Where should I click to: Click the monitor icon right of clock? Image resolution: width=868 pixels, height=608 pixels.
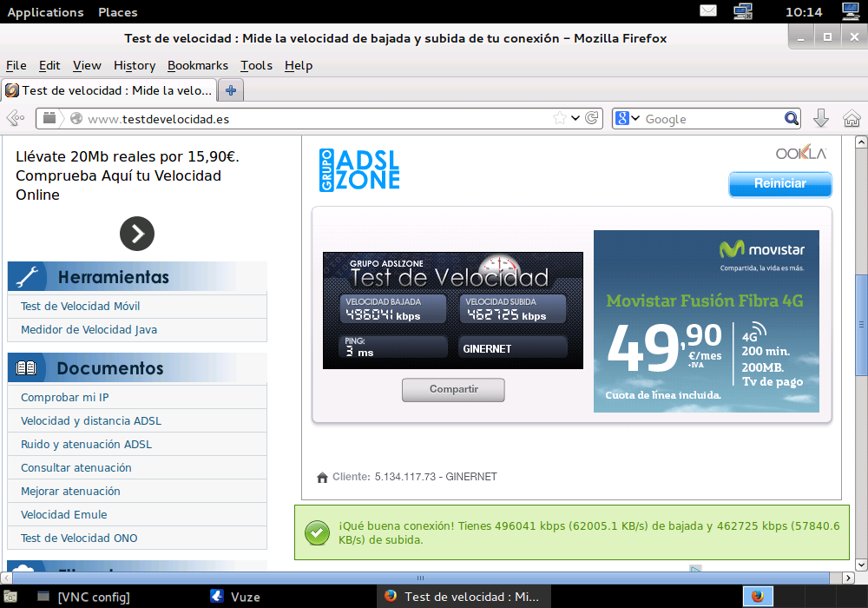[x=851, y=11]
